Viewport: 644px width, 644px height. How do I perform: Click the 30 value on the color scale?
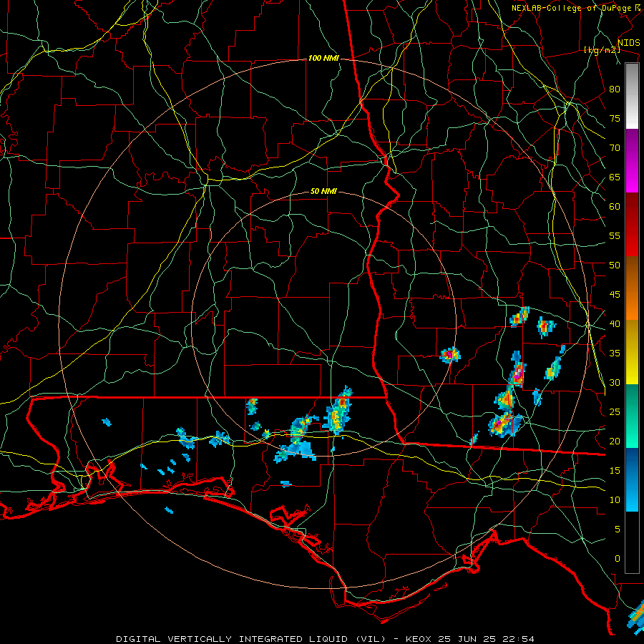click(615, 383)
